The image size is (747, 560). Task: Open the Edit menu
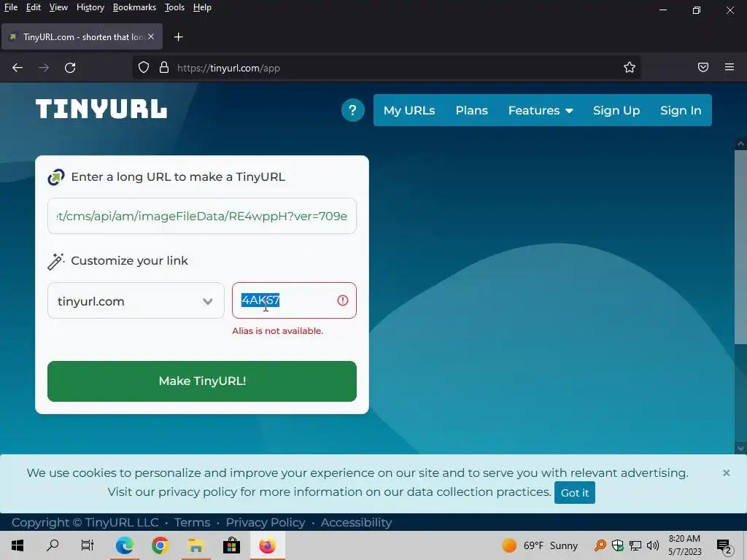click(x=33, y=7)
